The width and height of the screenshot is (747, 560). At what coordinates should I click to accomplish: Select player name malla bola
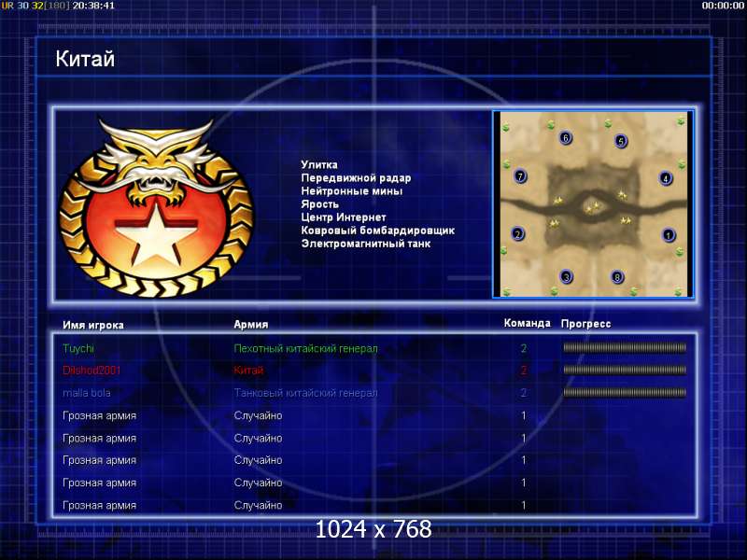click(x=86, y=393)
